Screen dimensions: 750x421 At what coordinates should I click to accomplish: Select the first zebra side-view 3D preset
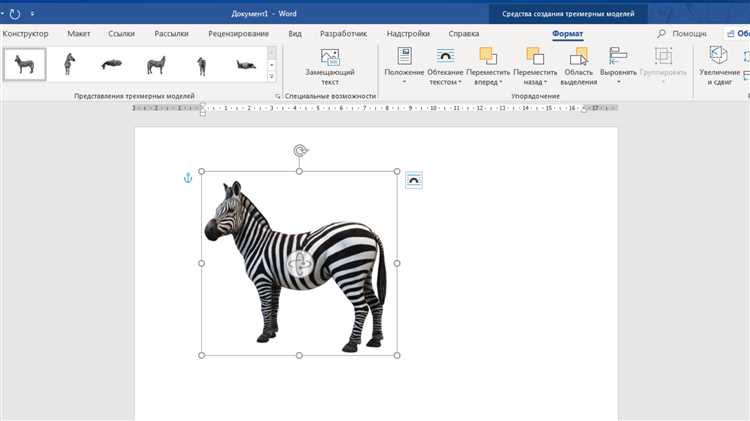25,65
